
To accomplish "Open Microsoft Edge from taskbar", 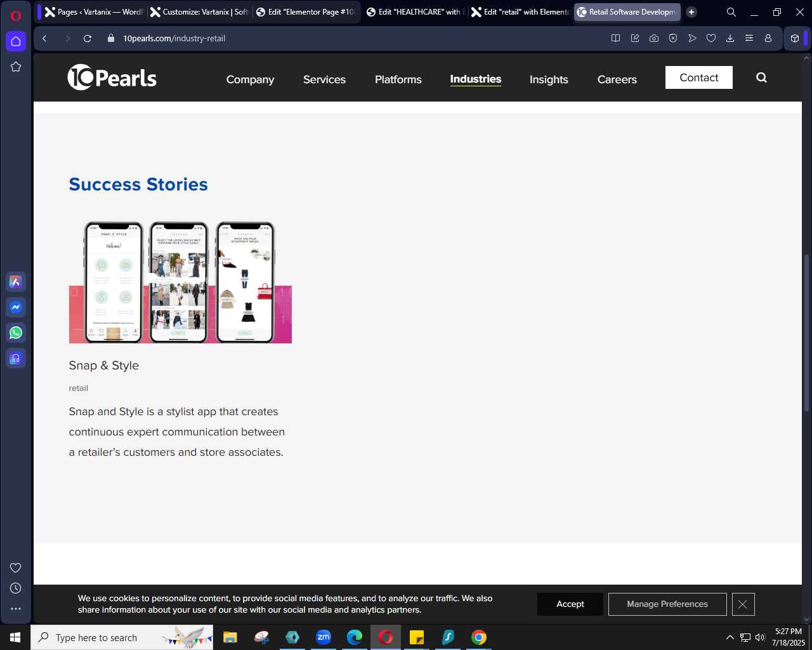I will point(355,637).
